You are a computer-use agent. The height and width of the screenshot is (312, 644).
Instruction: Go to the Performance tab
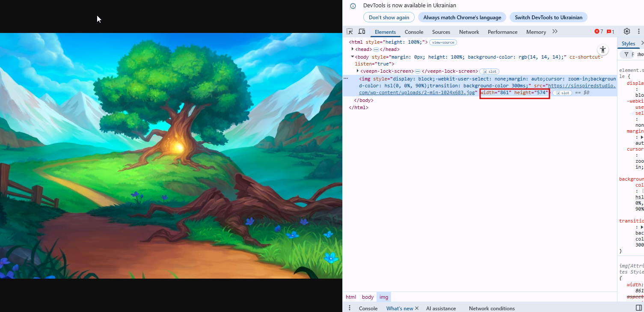(x=502, y=32)
